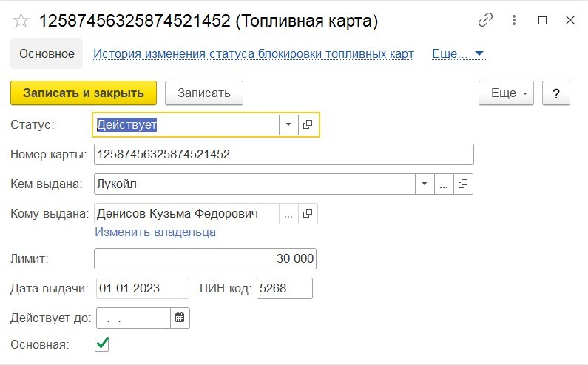Open the Еще dropdown button near help
Image resolution: width=588 pixels, height=365 pixels.
tap(506, 93)
